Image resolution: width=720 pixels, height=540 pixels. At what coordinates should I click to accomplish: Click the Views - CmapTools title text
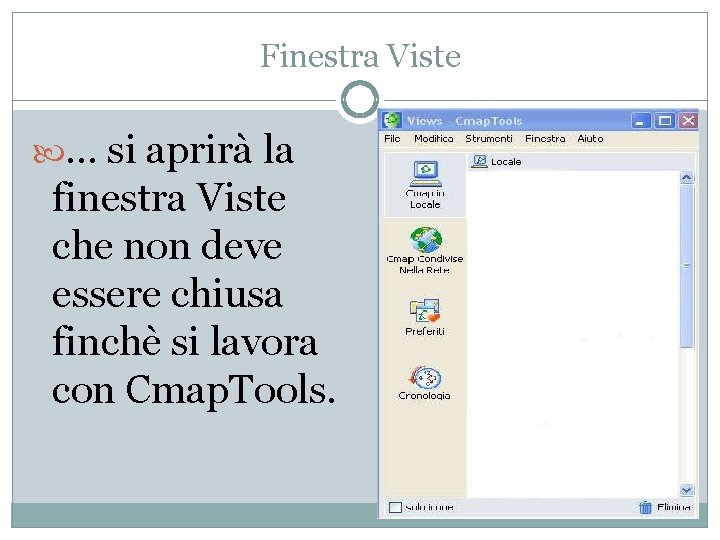click(x=464, y=121)
